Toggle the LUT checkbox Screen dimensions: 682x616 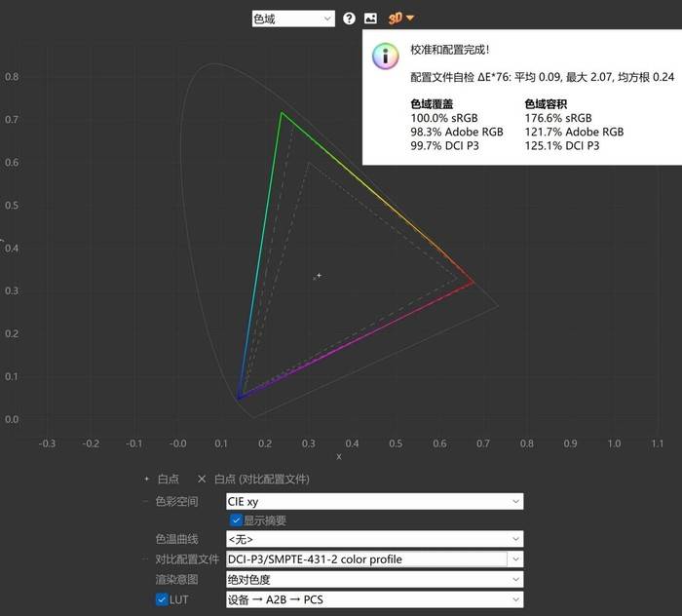coord(162,599)
